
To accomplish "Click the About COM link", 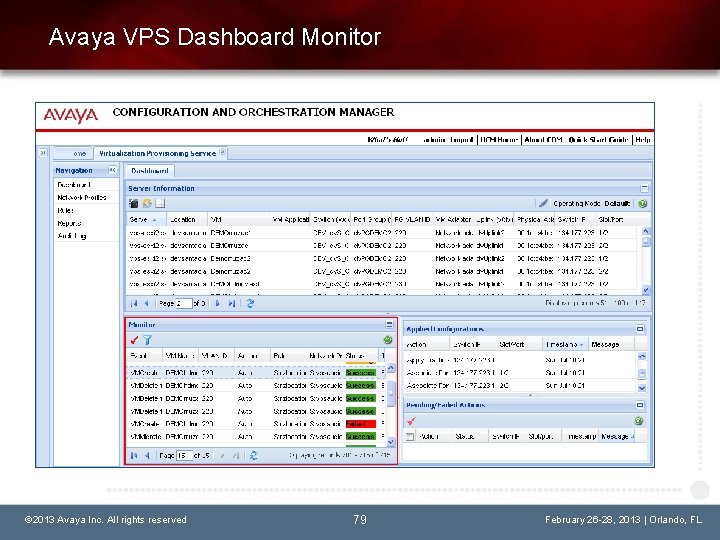I will 543,140.
